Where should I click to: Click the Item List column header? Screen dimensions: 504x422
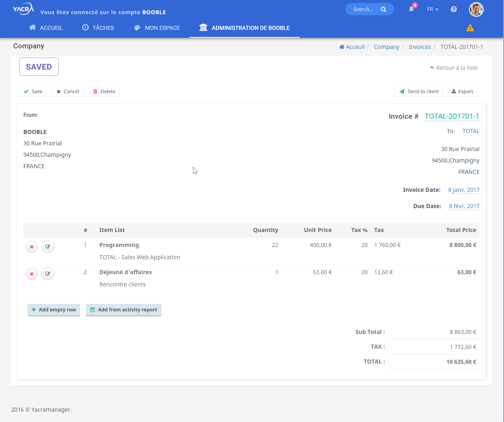click(112, 230)
